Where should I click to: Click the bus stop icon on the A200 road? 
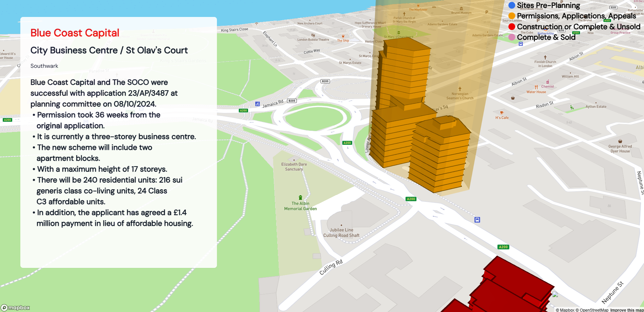tap(477, 220)
